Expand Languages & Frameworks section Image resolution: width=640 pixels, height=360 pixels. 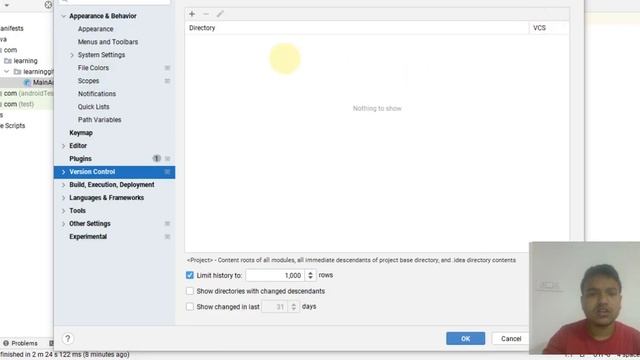pos(64,198)
